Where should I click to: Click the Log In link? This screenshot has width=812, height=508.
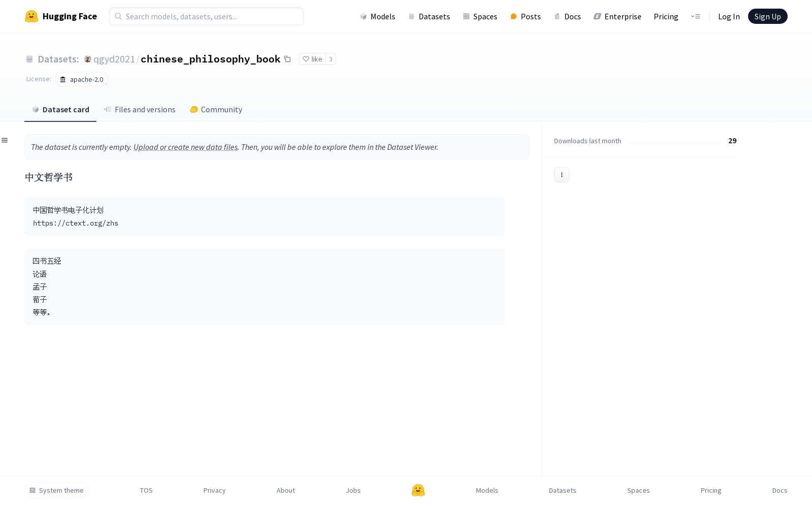click(729, 17)
